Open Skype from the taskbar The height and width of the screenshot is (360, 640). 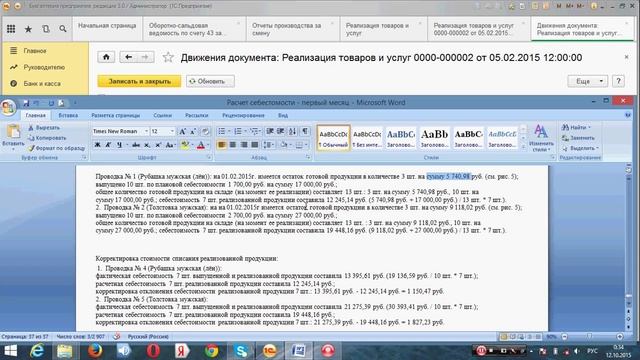(x=240, y=351)
